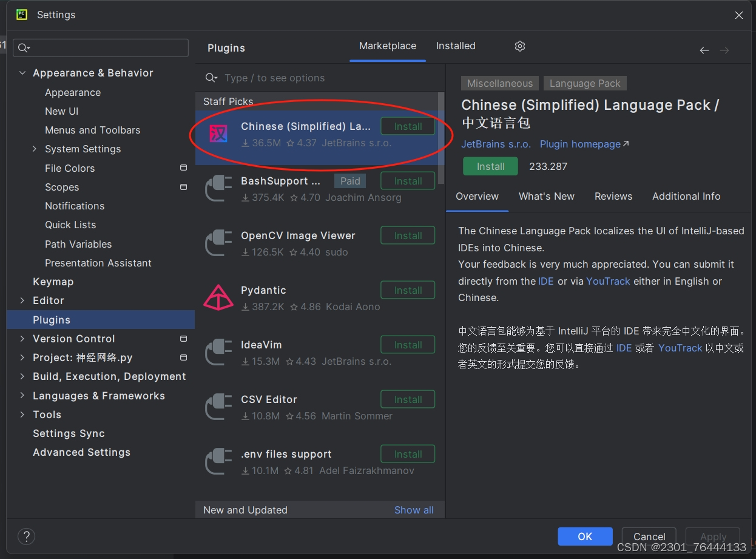Open the Additional Info tab
Screen dimensions: 756x559
(686, 197)
